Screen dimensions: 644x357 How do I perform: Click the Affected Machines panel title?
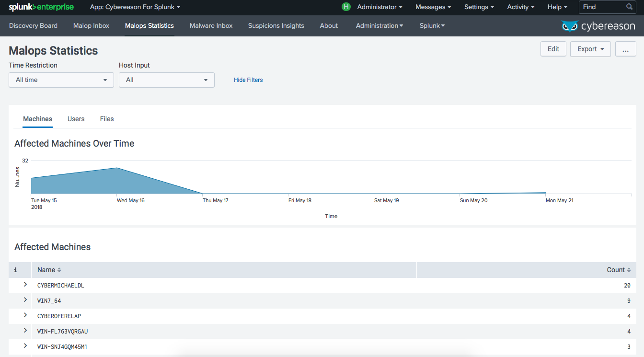53,247
